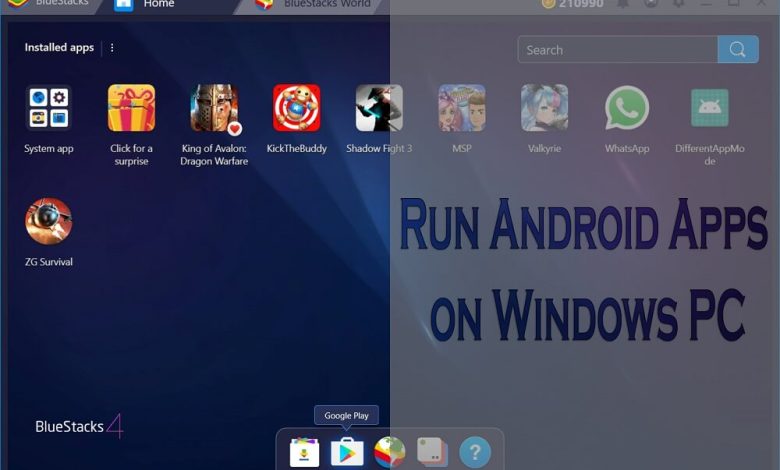Open Click for a surprise gift icon
The image size is (780, 470).
131,108
